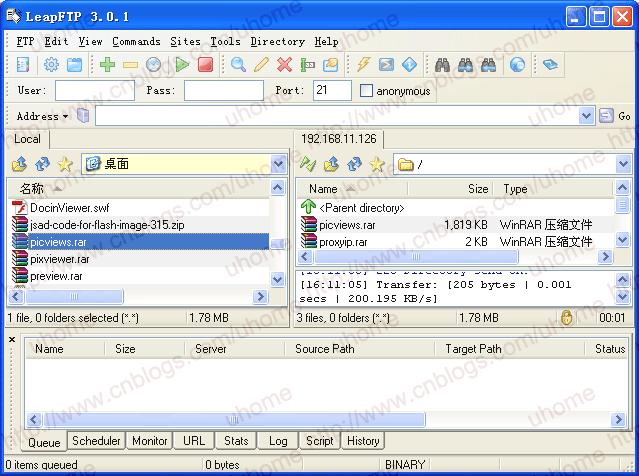This screenshot has height=476, width=639.
Task: Refresh the Local pane file list
Action: [42, 164]
